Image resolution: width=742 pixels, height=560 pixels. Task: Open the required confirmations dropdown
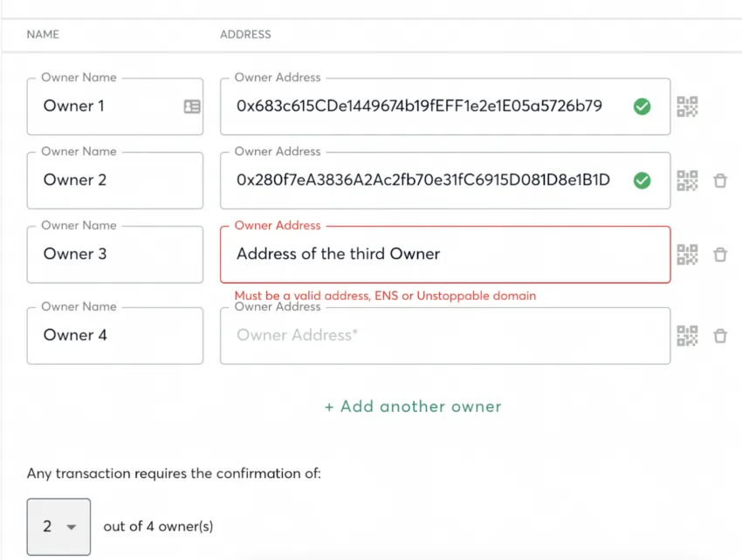pyautogui.click(x=58, y=527)
